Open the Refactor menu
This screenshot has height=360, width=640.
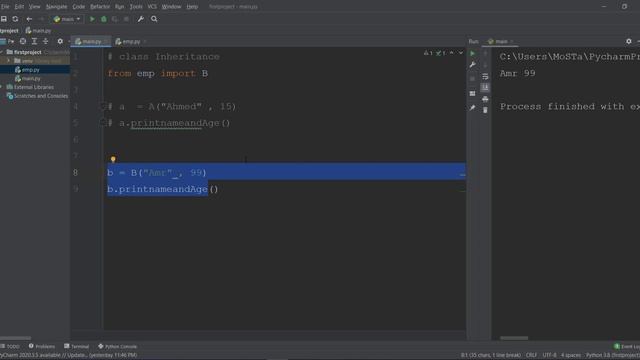point(100,7)
